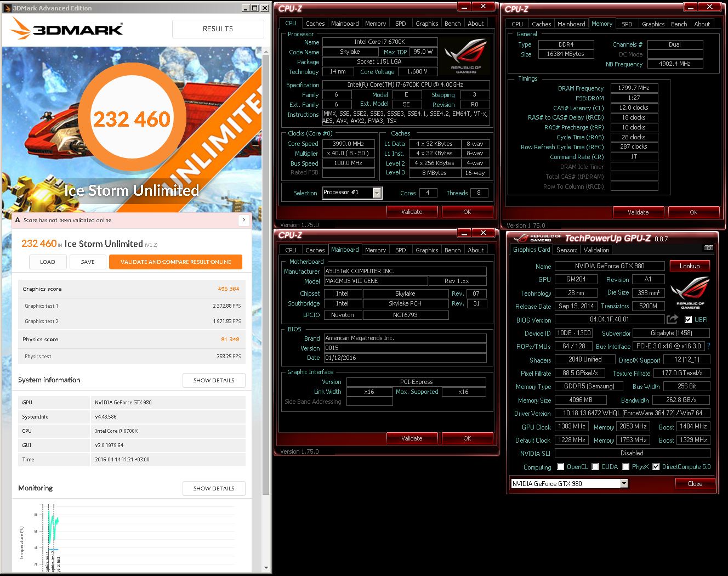Click Core Voltage 1.680 V value
Viewport: 728px width, 576px height.
[x=417, y=71]
